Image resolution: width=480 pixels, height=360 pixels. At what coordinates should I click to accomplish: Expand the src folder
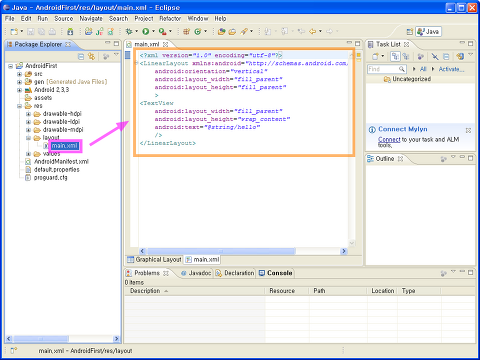[19, 74]
